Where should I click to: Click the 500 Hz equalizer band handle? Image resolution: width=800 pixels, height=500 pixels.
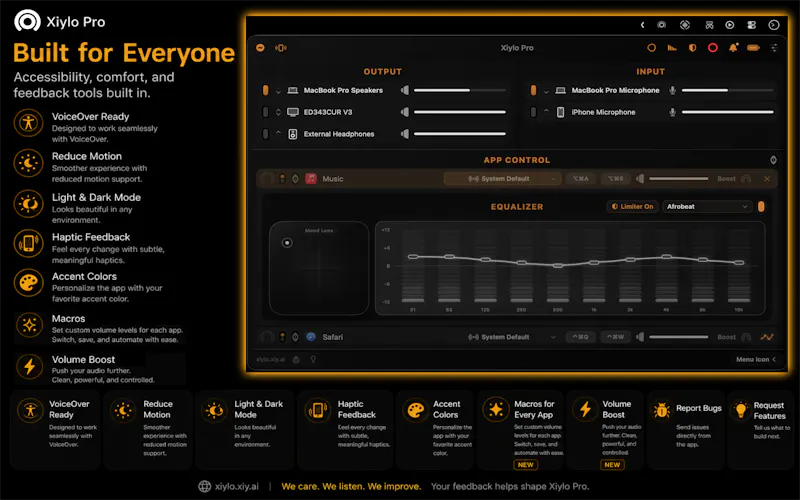558,265
